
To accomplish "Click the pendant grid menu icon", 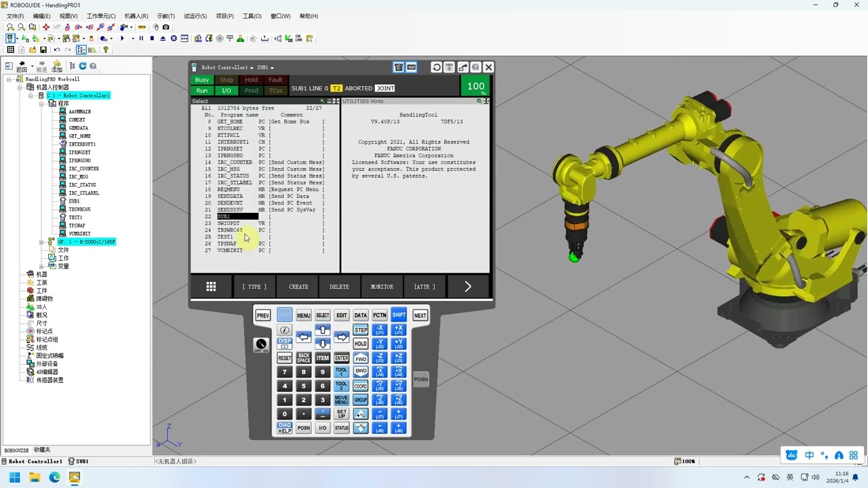I will point(211,287).
